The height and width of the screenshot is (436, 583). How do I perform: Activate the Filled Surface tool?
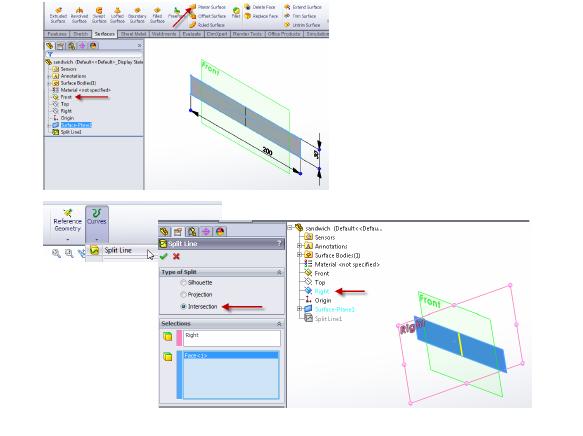(x=157, y=15)
